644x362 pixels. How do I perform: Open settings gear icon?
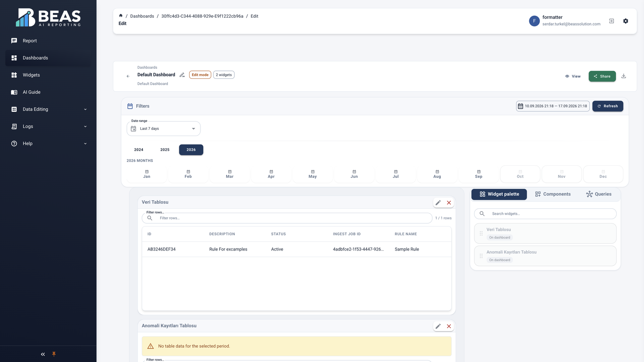[625, 21]
